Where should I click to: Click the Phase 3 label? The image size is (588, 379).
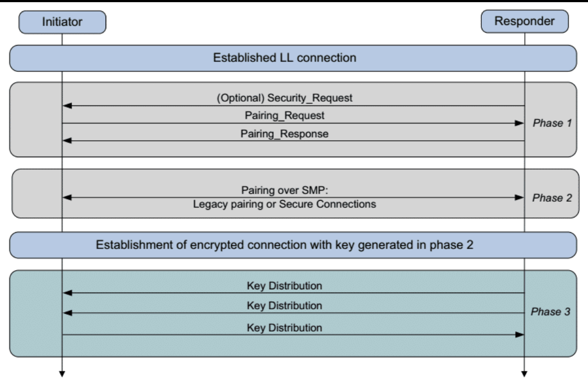[552, 312]
